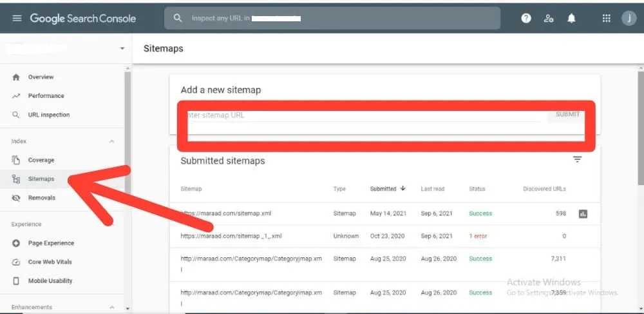Open the submitted sitemaps filter icon
This screenshot has width=644, height=314.
coord(578,159)
